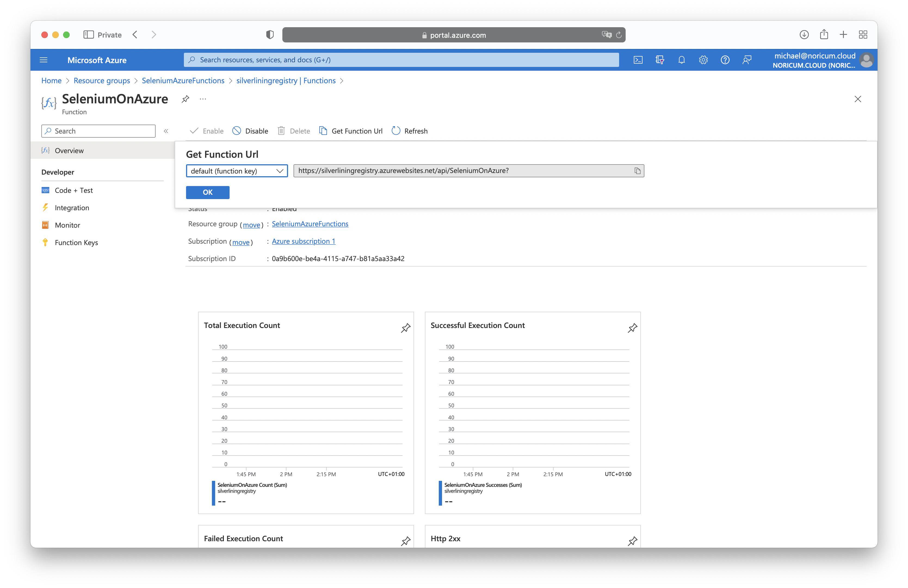Viewport: 908px width, 588px height.
Task: Pin the Successful Execution Count chart
Action: pos(632,328)
